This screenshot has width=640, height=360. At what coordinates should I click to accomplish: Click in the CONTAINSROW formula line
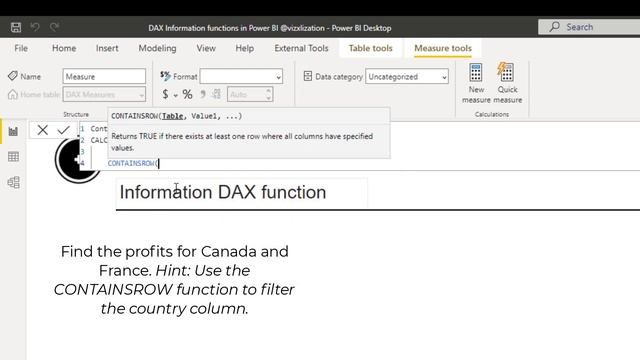coord(133,163)
